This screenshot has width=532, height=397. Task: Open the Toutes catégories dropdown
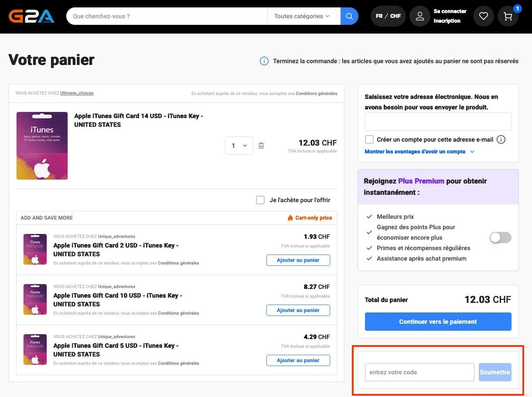coord(304,16)
